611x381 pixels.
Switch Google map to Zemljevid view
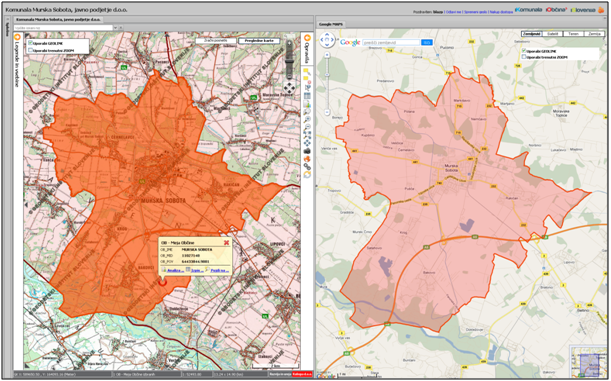click(532, 34)
